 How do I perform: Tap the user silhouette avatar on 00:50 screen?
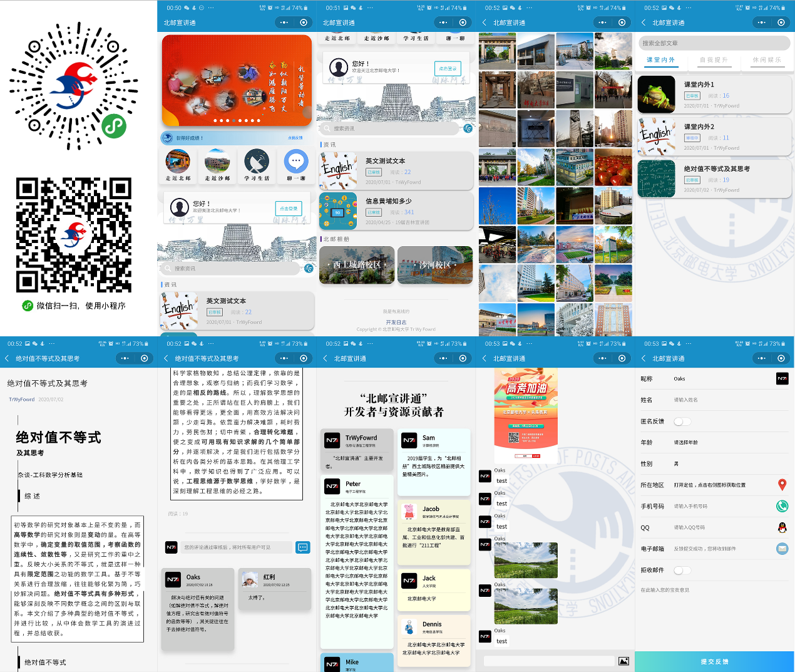click(180, 207)
